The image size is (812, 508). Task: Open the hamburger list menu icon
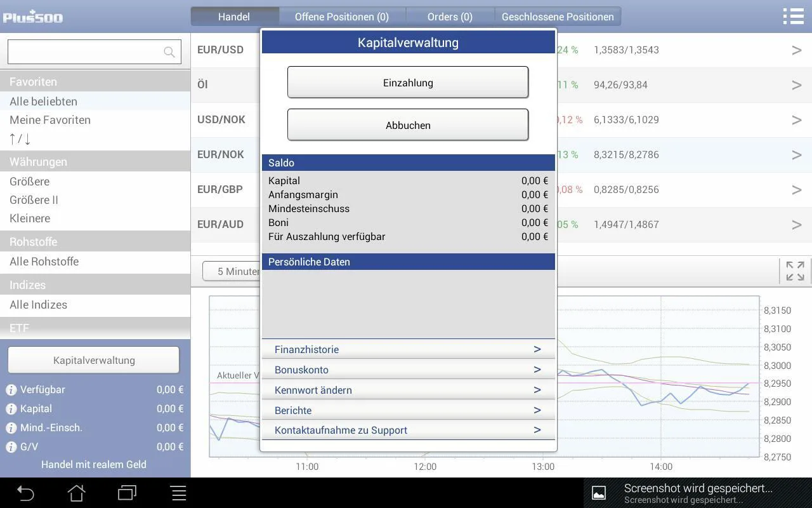(793, 16)
